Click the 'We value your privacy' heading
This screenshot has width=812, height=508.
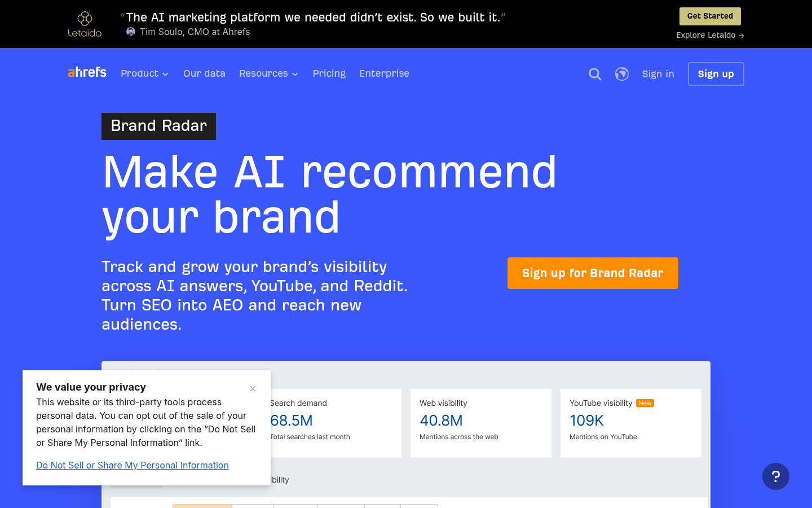click(91, 387)
